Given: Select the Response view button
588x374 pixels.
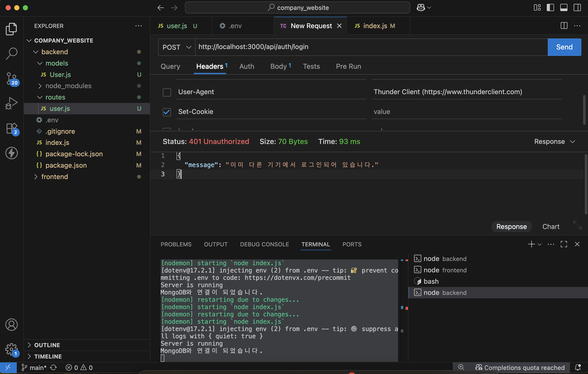Looking at the screenshot, I should click(511, 227).
